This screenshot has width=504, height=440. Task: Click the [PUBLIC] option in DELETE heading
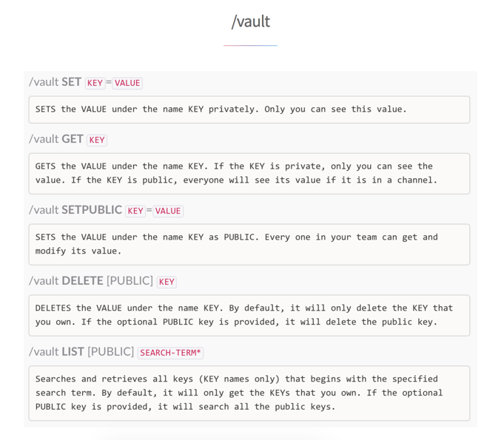(x=130, y=281)
